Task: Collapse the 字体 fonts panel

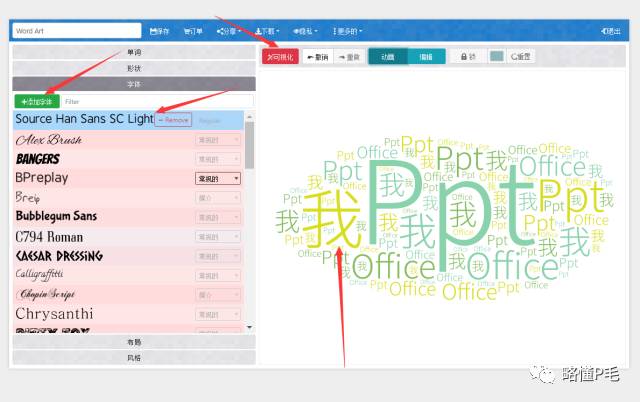Action: (x=134, y=84)
